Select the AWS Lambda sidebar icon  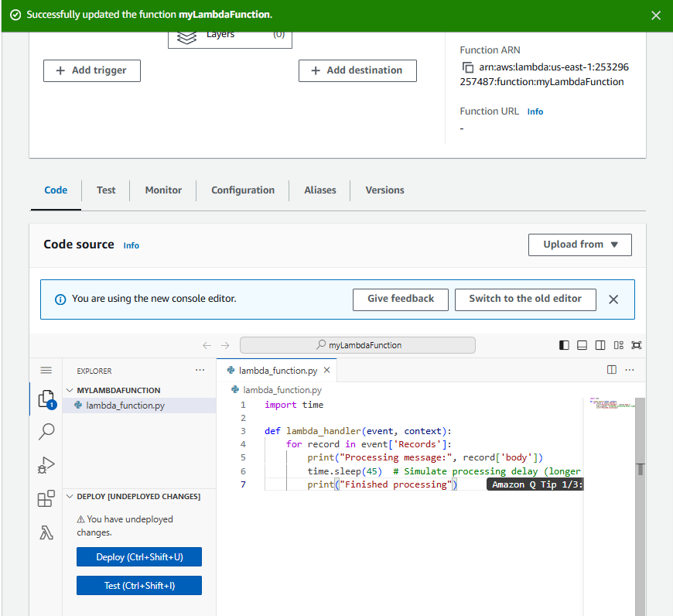(x=46, y=532)
